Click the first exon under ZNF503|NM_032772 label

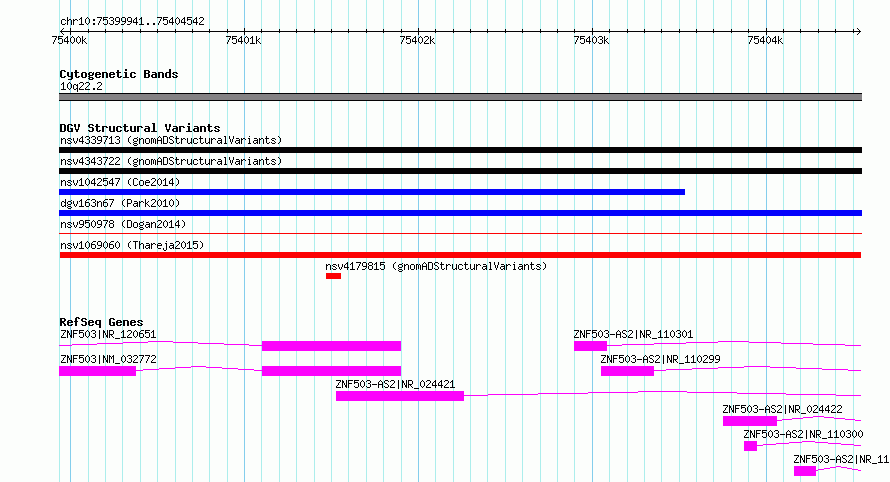point(98,371)
